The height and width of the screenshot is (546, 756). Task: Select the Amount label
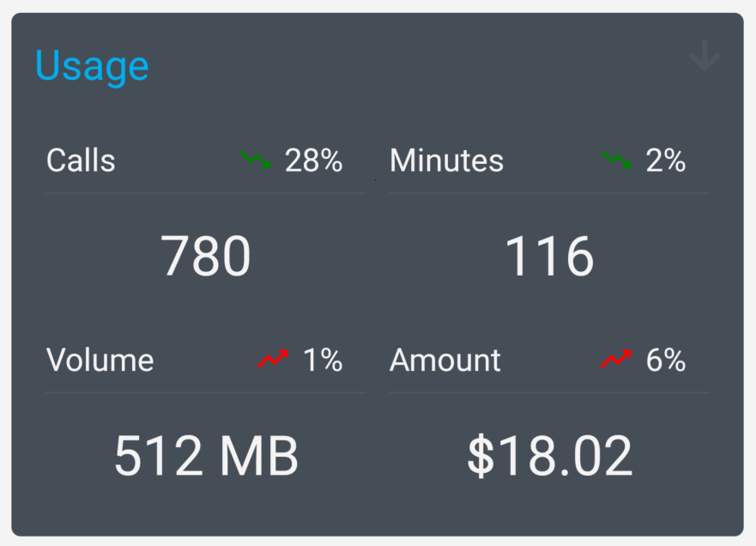(x=445, y=361)
